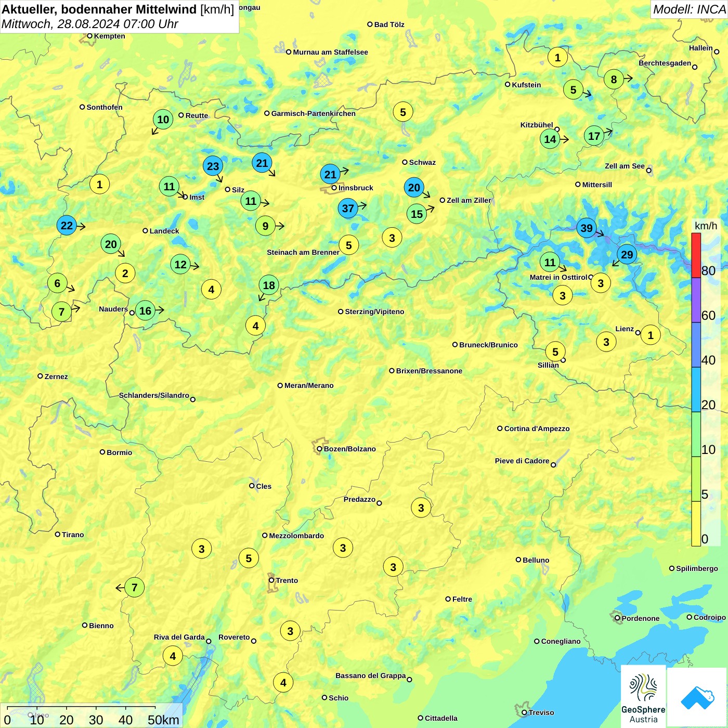Image resolution: width=728 pixels, height=728 pixels.
Task: Click the Pordenone city label
Action: 641,618
